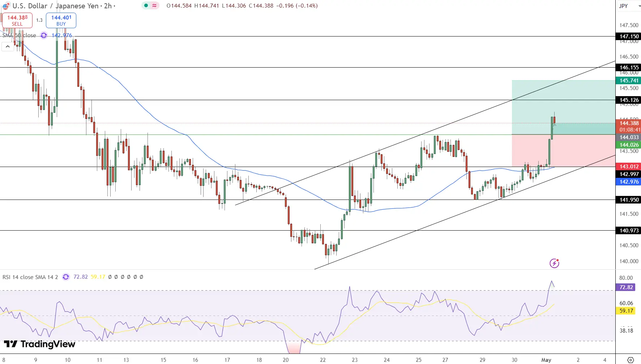The height and width of the screenshot is (364, 641).
Task: Click the RSI 14 close SMA 14 2 legend
Action: tap(30, 277)
